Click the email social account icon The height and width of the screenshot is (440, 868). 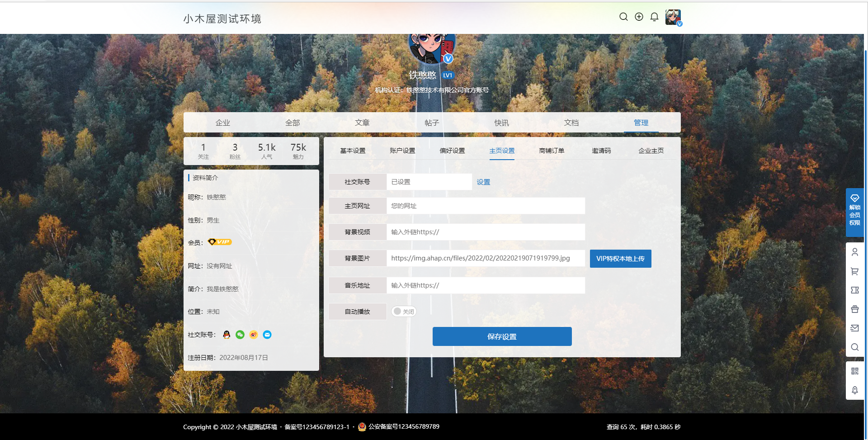point(267,335)
